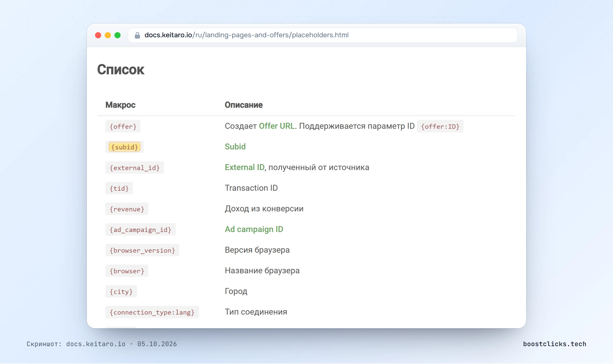The image size is (613, 364).
Task: Follow the External ID link
Action: point(244,167)
